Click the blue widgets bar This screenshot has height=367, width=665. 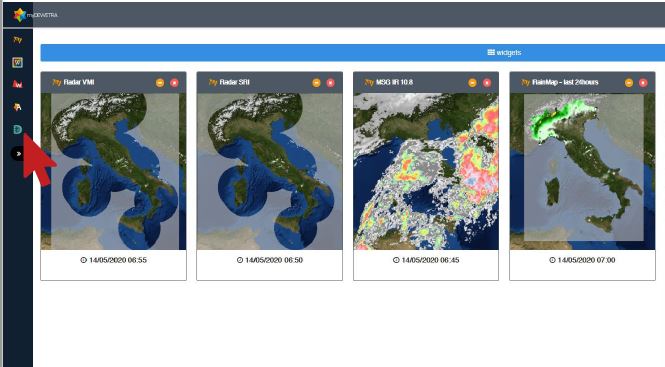(353, 53)
